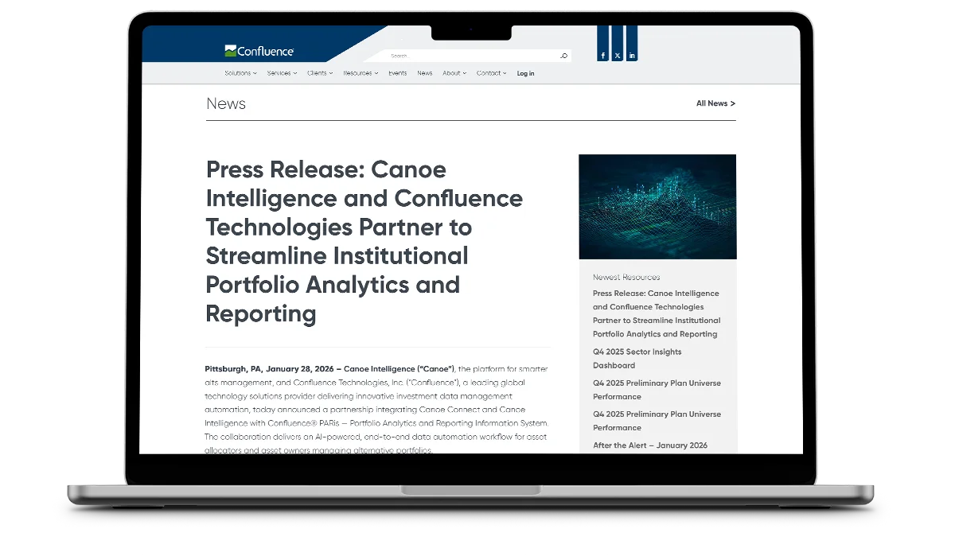Open the About dropdown menu
955x560 pixels.
[454, 73]
